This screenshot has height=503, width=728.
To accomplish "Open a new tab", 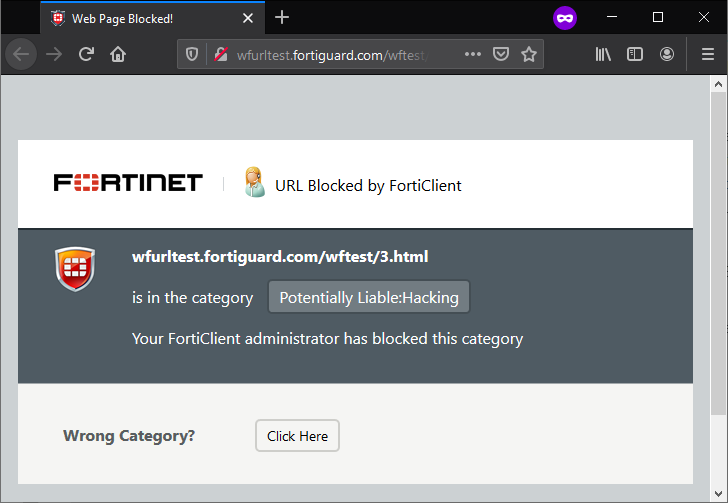I will (282, 17).
